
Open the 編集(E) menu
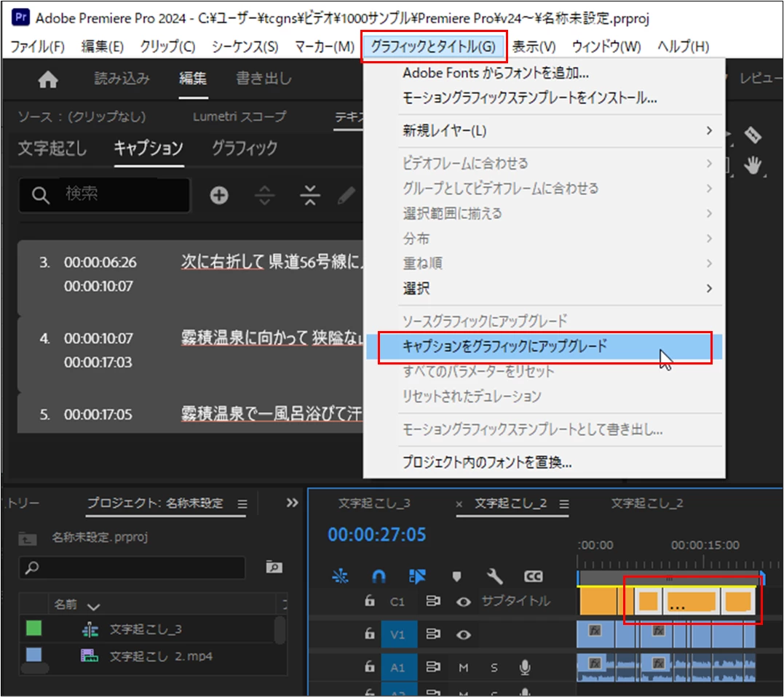(x=102, y=47)
